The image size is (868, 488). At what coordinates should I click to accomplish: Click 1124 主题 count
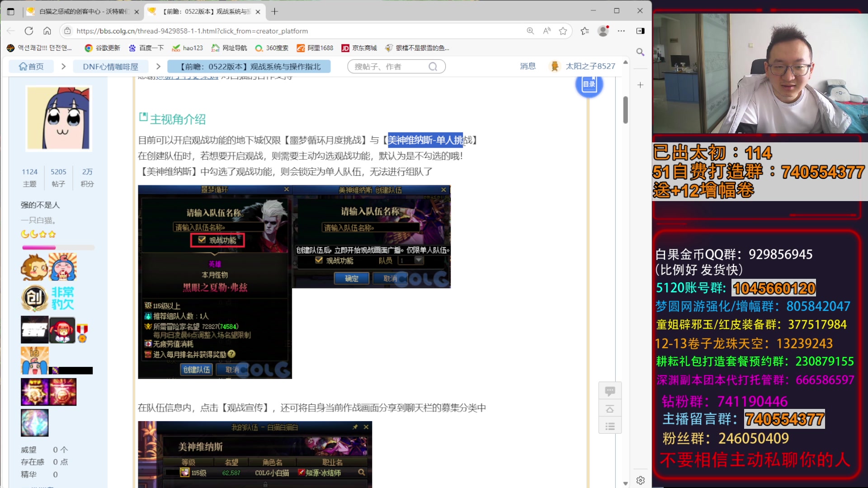(x=30, y=178)
